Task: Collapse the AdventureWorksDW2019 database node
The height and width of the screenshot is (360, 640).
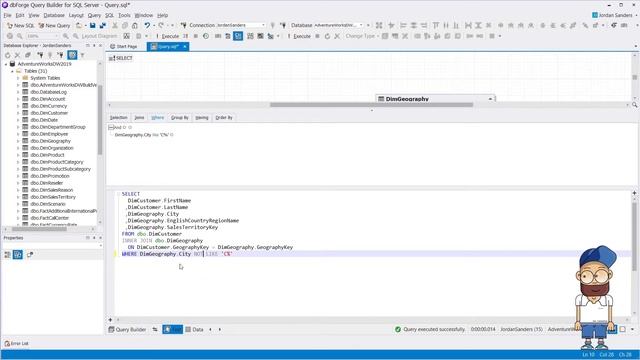Action: pyautogui.click(x=6, y=64)
